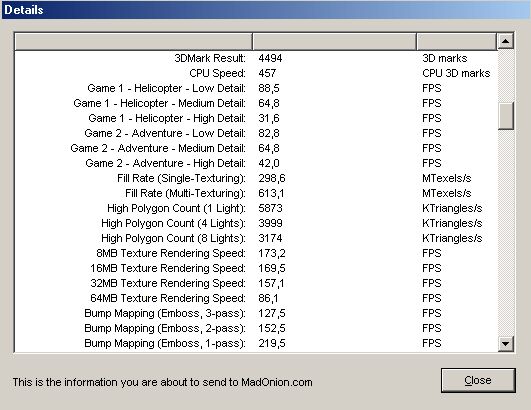
Task: Select Fill Rate (Single-Texturing) row
Action: (256, 178)
